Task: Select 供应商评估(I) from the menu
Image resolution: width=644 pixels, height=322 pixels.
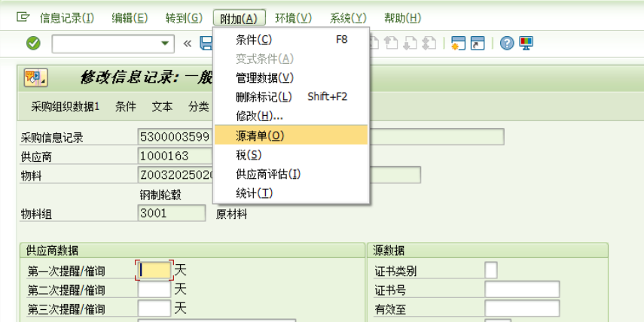Action: [x=268, y=174]
